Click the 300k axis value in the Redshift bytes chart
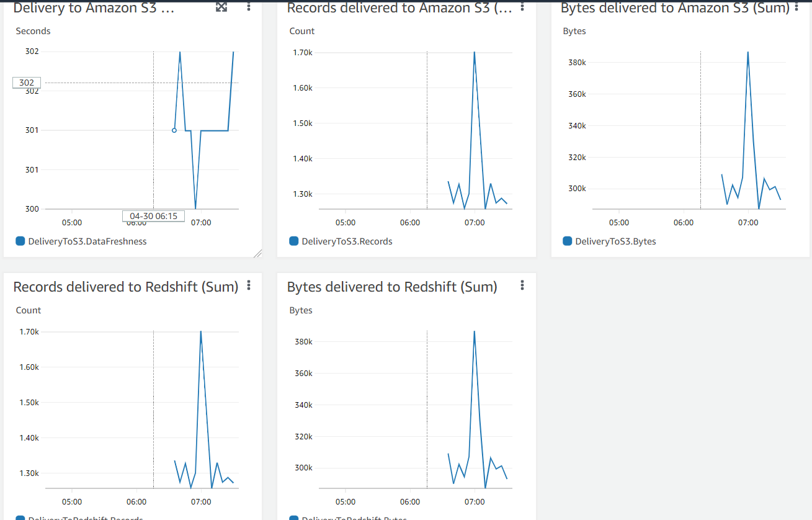The width and height of the screenshot is (812, 520). [x=303, y=468]
